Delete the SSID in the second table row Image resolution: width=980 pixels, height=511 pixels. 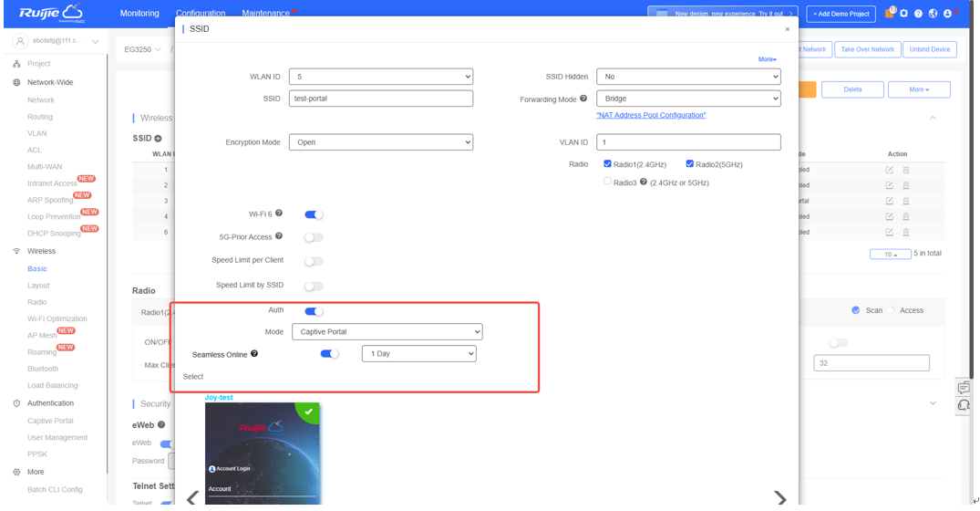(x=905, y=185)
